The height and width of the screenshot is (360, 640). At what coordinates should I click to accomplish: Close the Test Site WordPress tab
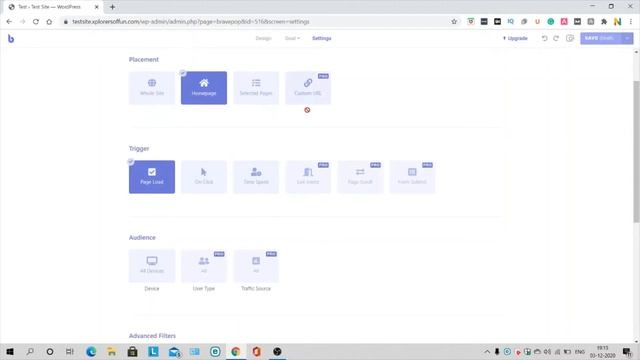pos(97,7)
